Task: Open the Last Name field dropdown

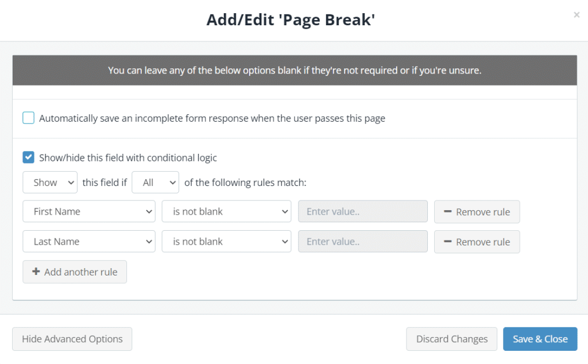Action: (88, 241)
